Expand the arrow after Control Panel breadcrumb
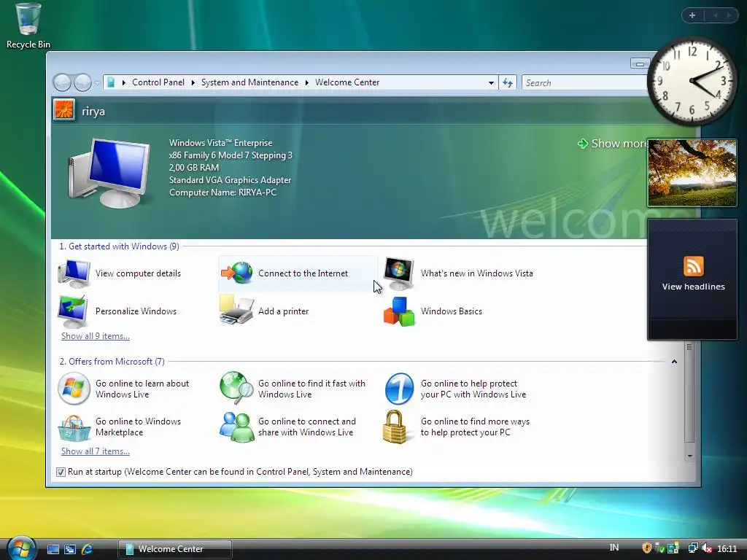Viewport: 747px width, 560px height. click(193, 83)
